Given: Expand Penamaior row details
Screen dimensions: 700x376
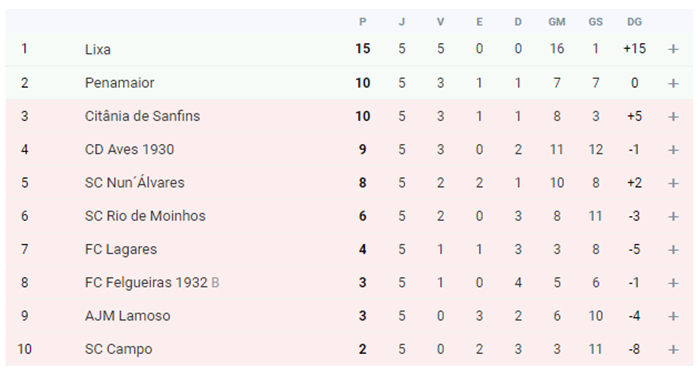Looking at the screenshot, I should pyautogui.click(x=673, y=83).
